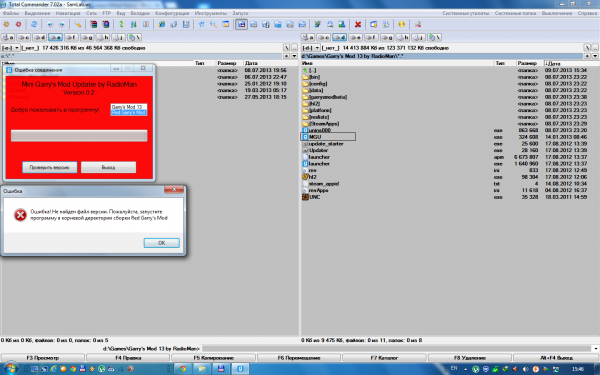Screen dimensions: 600x375
Task: Click the red gear toolbar icon
Action: coord(18,24)
